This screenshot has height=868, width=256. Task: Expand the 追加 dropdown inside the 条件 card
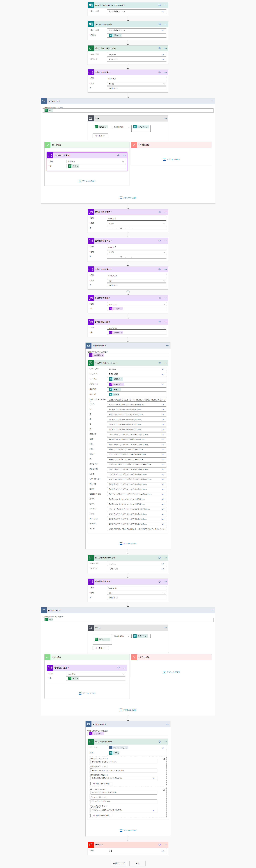100,136
